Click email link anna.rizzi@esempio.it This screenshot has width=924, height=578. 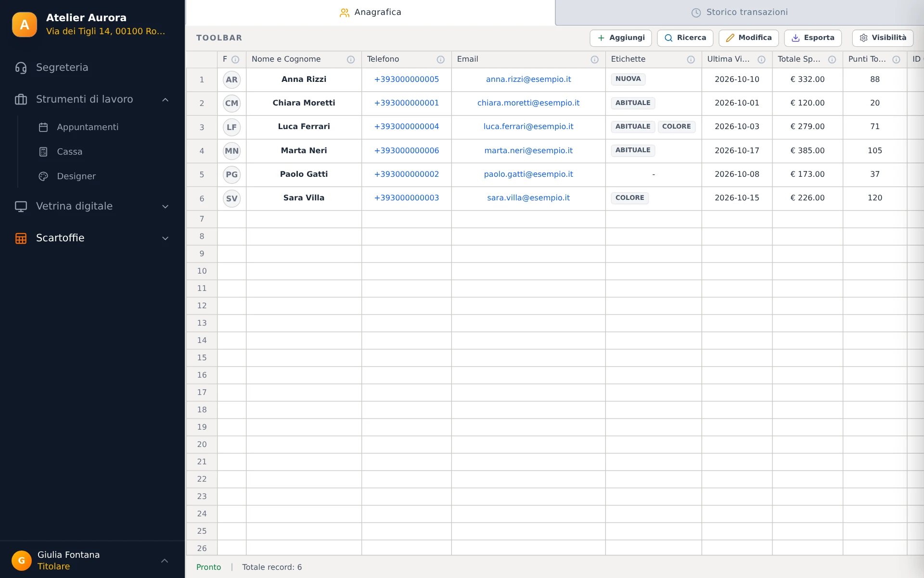528,79
